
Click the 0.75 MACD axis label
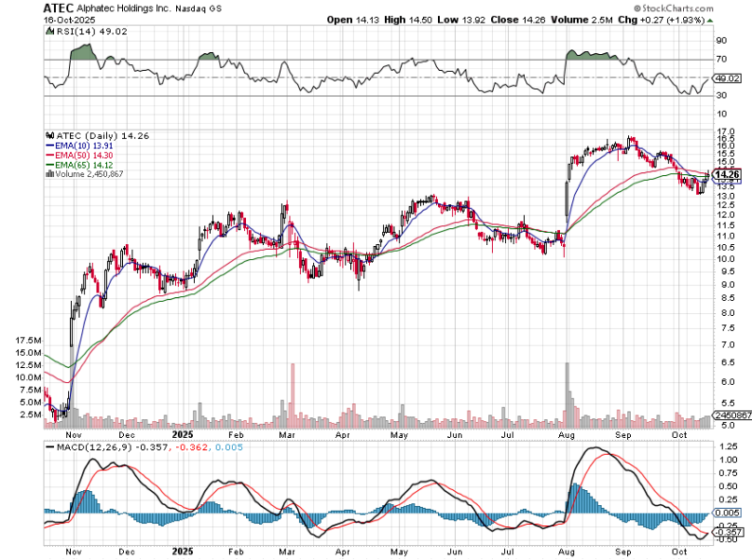pos(729,473)
